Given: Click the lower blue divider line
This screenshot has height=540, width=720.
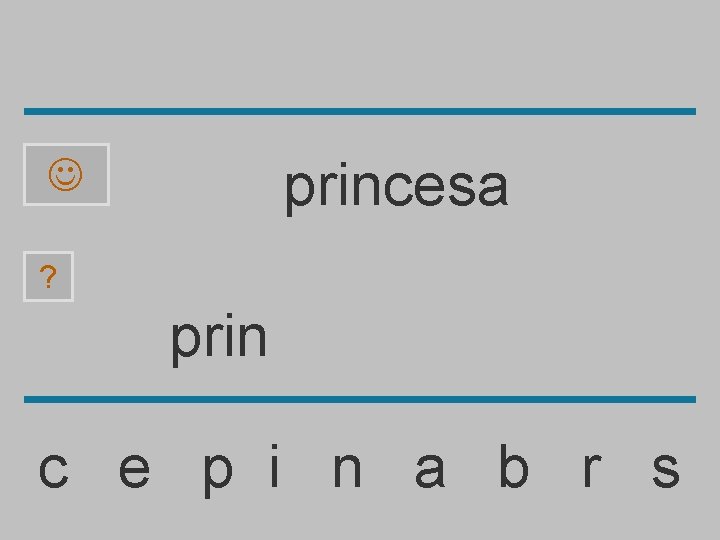Looking at the screenshot, I should [360, 399].
